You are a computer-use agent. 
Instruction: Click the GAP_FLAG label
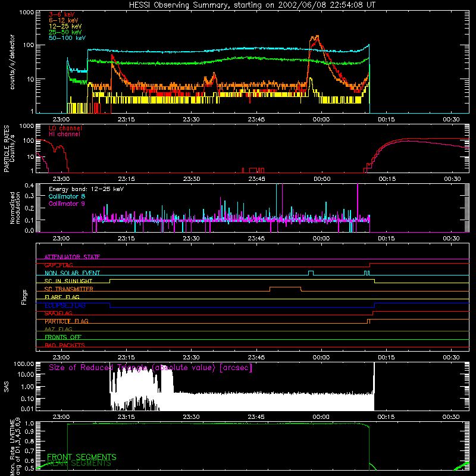(58, 265)
